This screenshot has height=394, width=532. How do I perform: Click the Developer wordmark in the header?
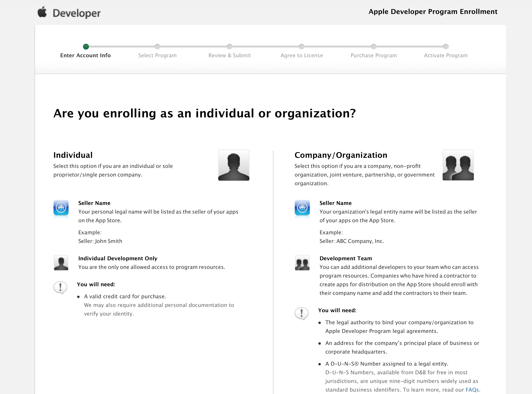click(77, 13)
